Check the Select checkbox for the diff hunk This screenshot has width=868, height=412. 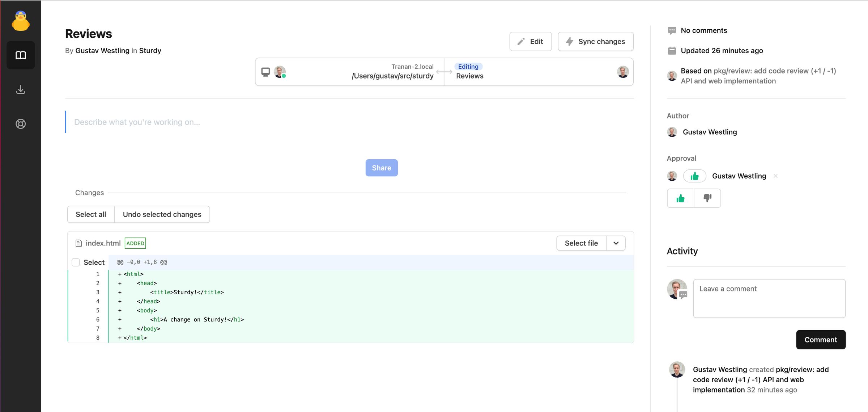76,262
